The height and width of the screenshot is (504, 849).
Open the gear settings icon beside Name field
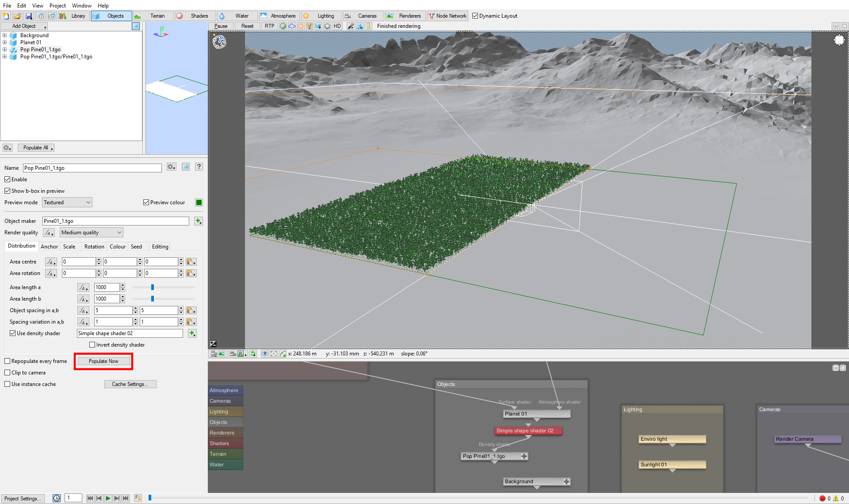coord(172,167)
